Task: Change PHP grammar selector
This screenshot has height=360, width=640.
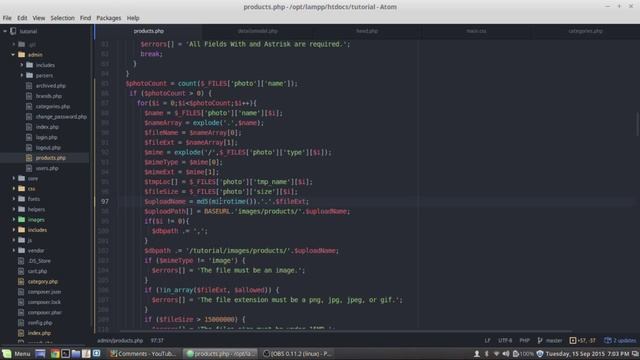Action: tap(524, 340)
